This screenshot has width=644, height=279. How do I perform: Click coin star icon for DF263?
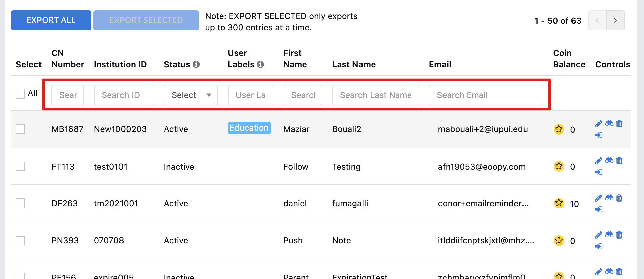[559, 203]
